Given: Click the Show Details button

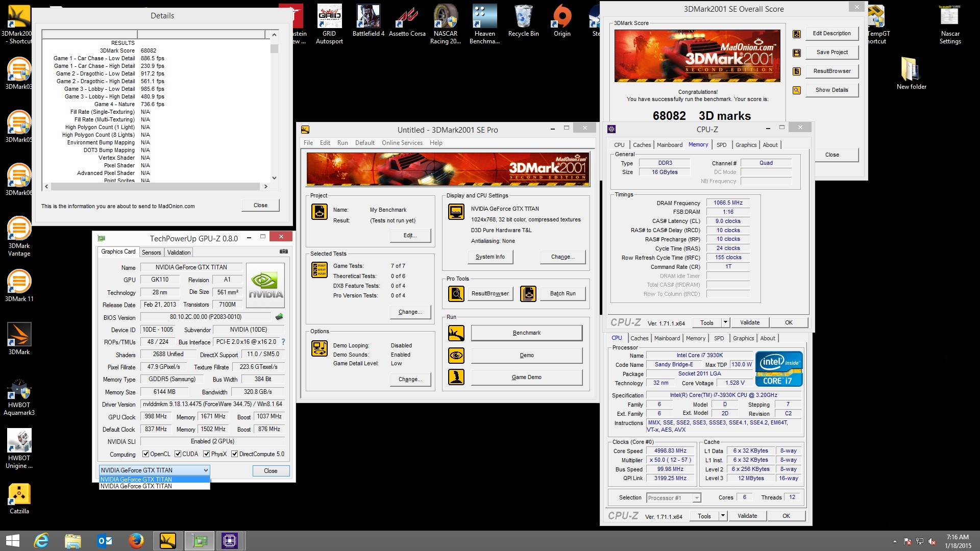Looking at the screenshot, I should coord(831,90).
